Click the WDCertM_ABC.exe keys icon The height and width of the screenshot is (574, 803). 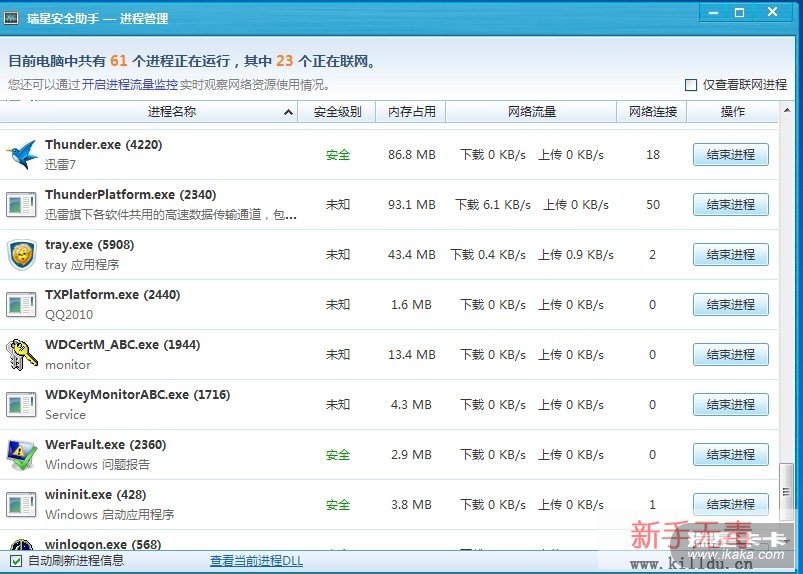tap(22, 354)
